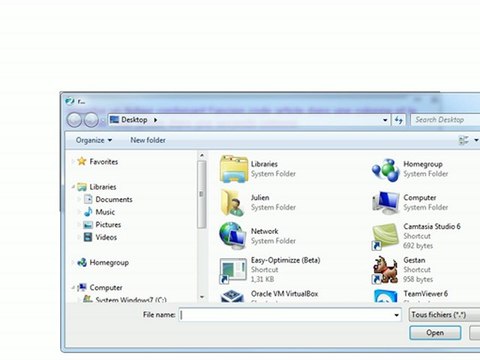Image resolution: width=480 pixels, height=360 pixels.
Task: Click the "Julien" folder name text
Action: (260, 197)
